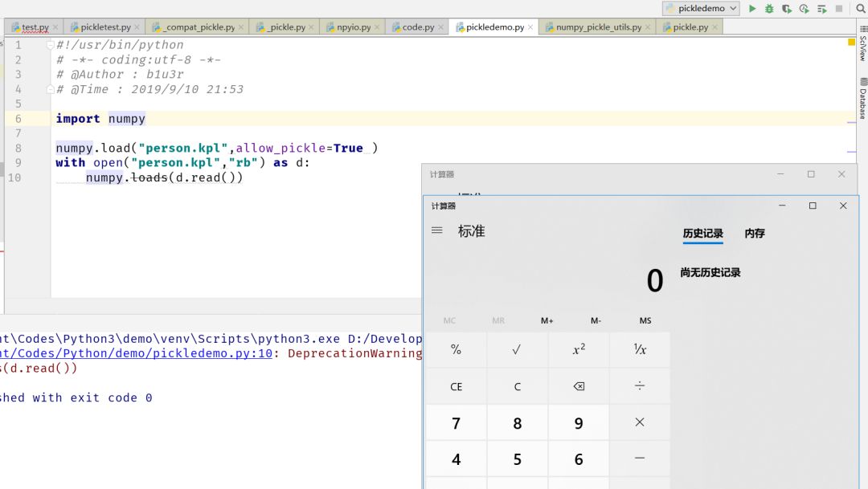Open Search Everywhere magnifier
Viewport: 868px width, 489px height.
[860, 8]
